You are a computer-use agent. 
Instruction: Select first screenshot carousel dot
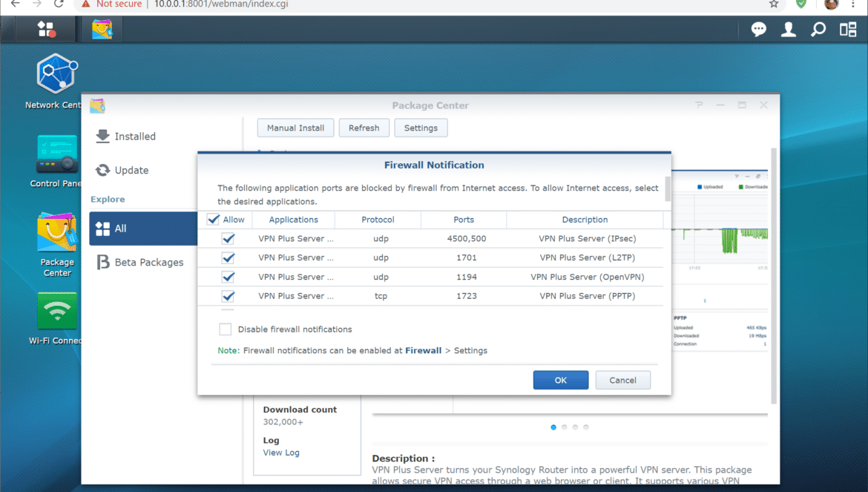point(553,427)
